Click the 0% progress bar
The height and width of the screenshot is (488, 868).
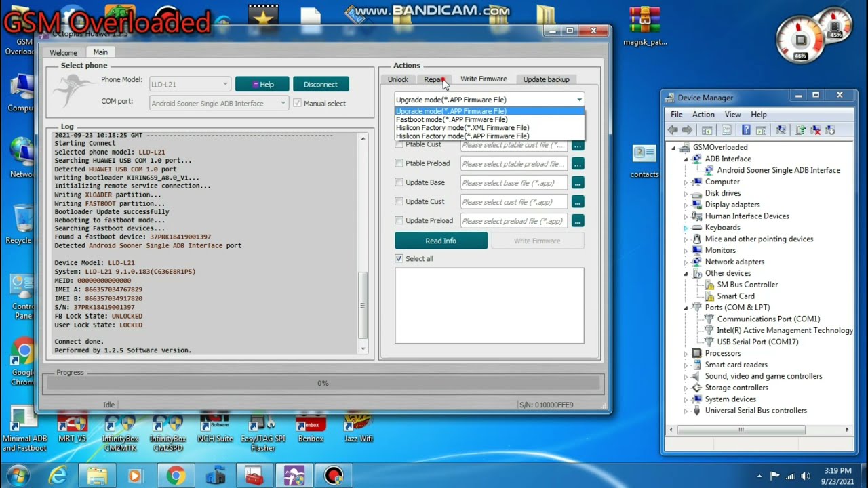pyautogui.click(x=323, y=383)
